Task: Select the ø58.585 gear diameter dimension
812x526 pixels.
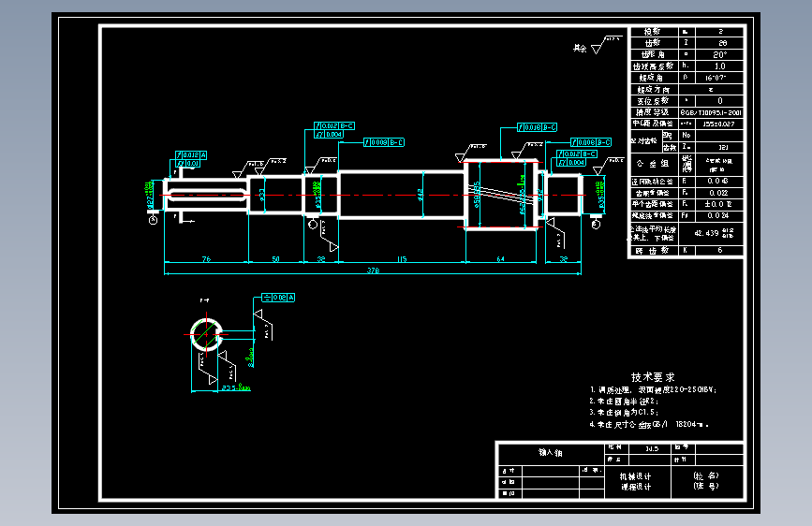Action: [x=477, y=195]
